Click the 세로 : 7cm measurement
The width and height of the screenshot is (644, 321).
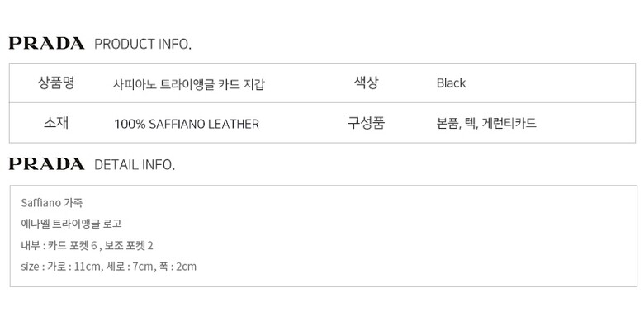point(130,267)
